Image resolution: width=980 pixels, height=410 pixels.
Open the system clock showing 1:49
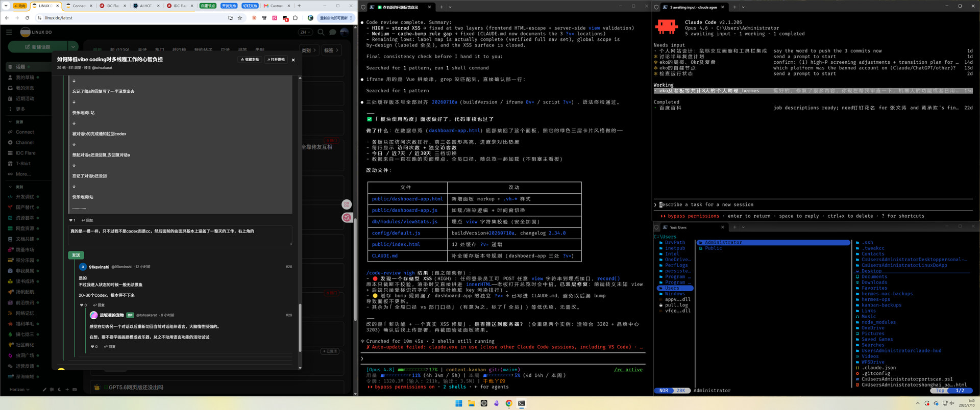[x=967, y=403]
